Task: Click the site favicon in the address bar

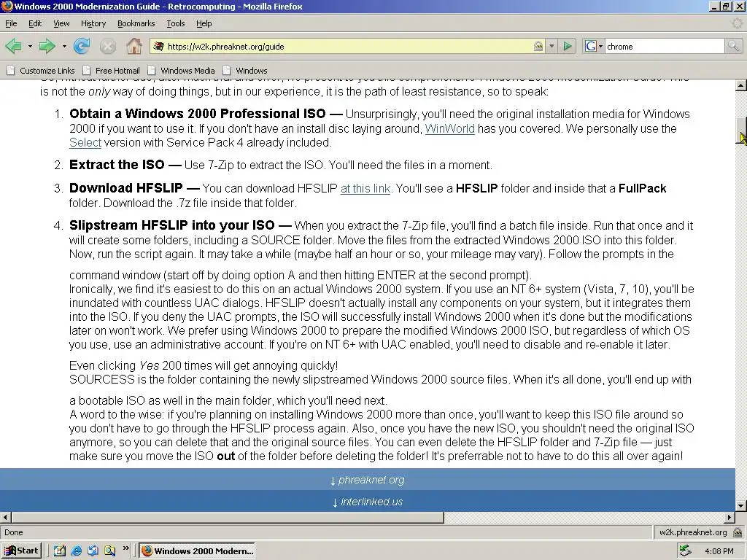Action: click(x=159, y=46)
